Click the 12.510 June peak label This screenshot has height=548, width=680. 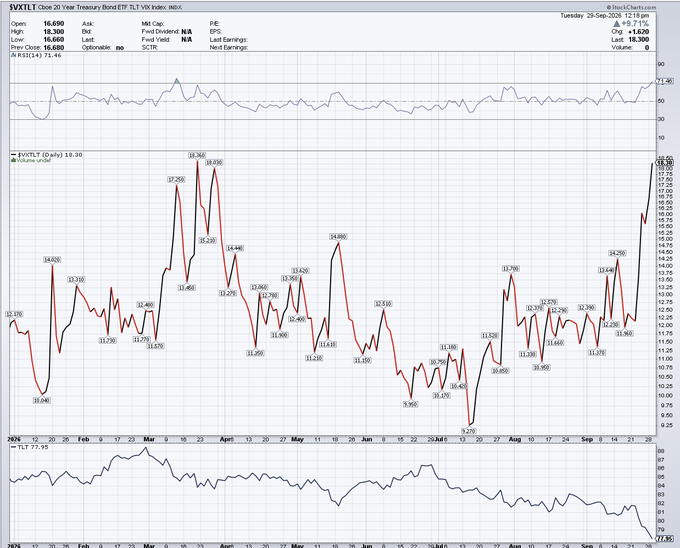pos(383,304)
